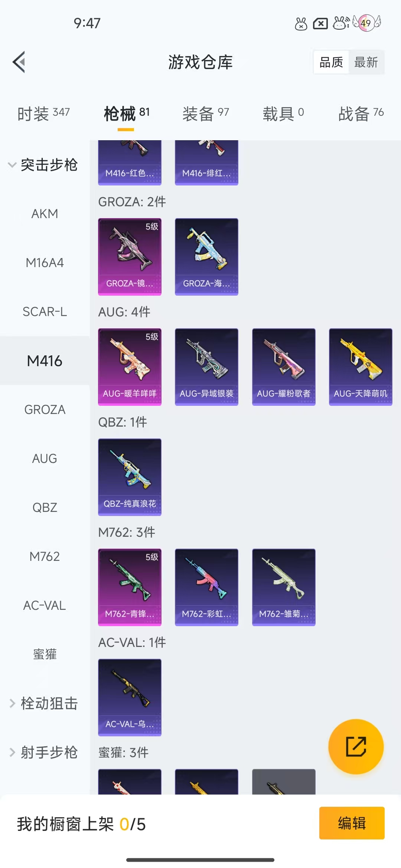Open the 战备 tab
The height and width of the screenshot is (868, 401).
361,114
